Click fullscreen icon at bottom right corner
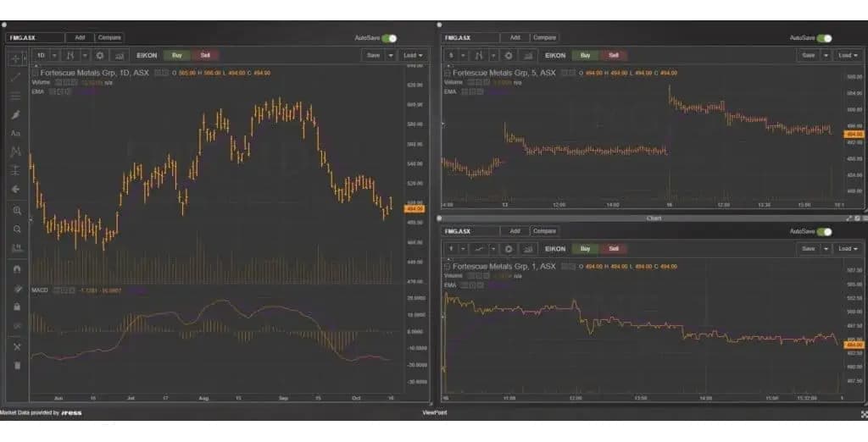Image resolution: width=868 pixels, height=442 pixels. click(864, 414)
